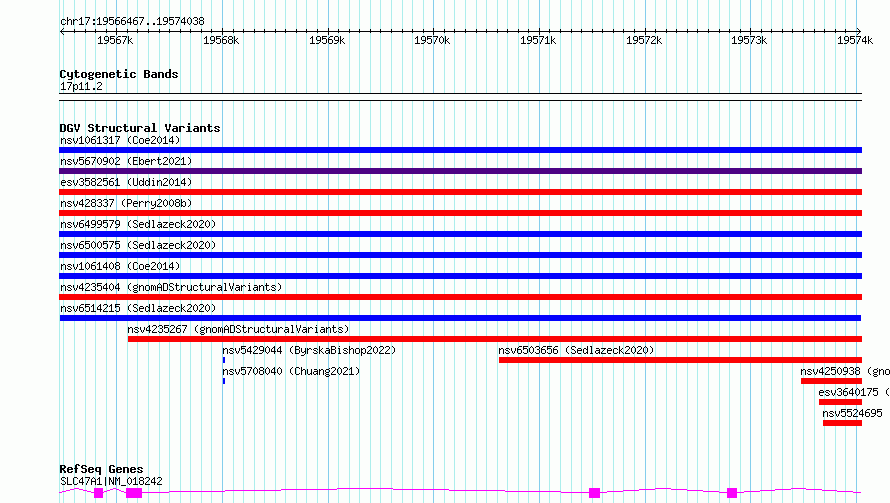
Task: Click the nsv1061408 (Coe2014) label
Action: 120,266
